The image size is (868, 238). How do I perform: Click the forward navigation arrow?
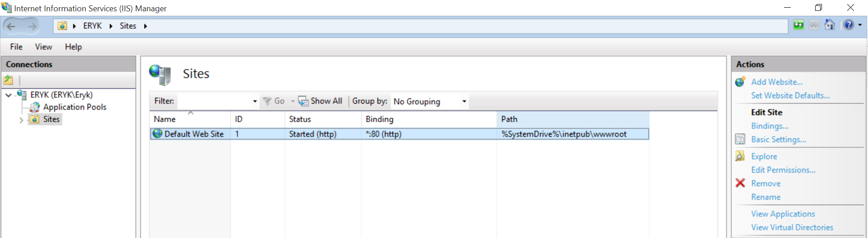32,26
